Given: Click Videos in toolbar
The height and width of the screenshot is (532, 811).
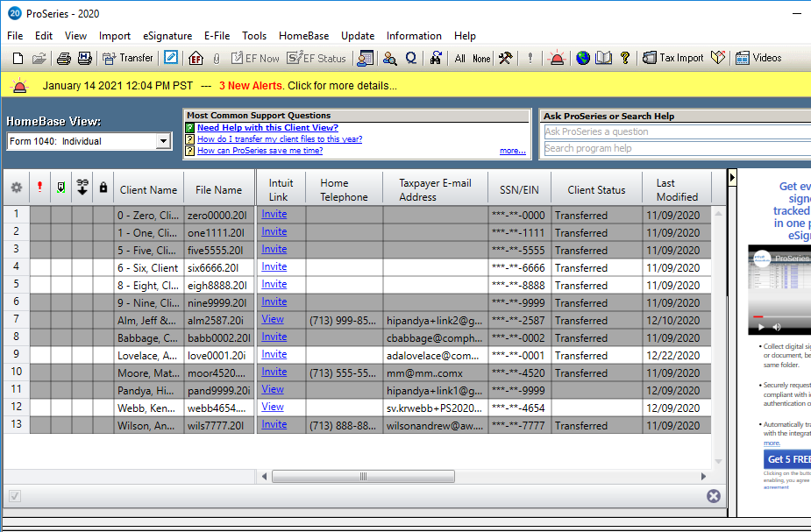Looking at the screenshot, I should click(758, 58).
